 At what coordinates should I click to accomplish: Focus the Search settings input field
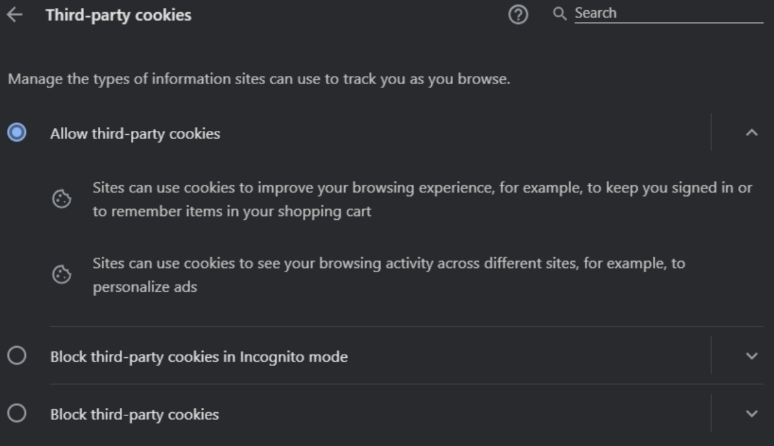[x=669, y=13]
